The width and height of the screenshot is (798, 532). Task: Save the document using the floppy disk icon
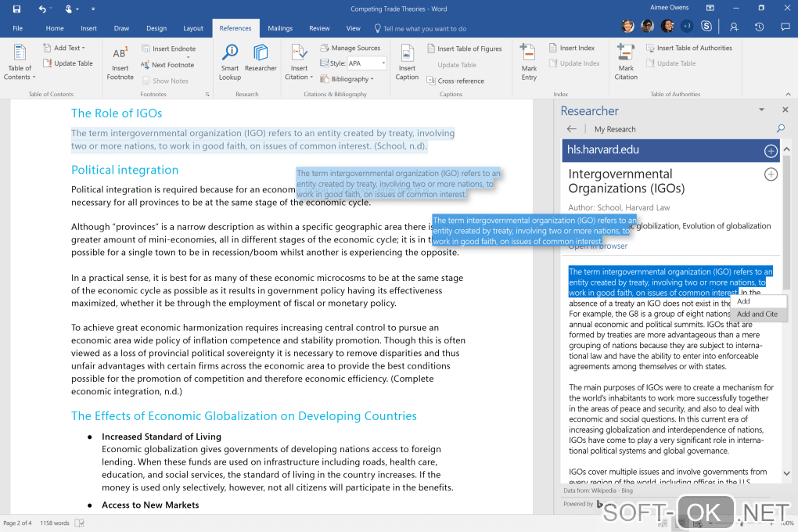(x=16, y=9)
